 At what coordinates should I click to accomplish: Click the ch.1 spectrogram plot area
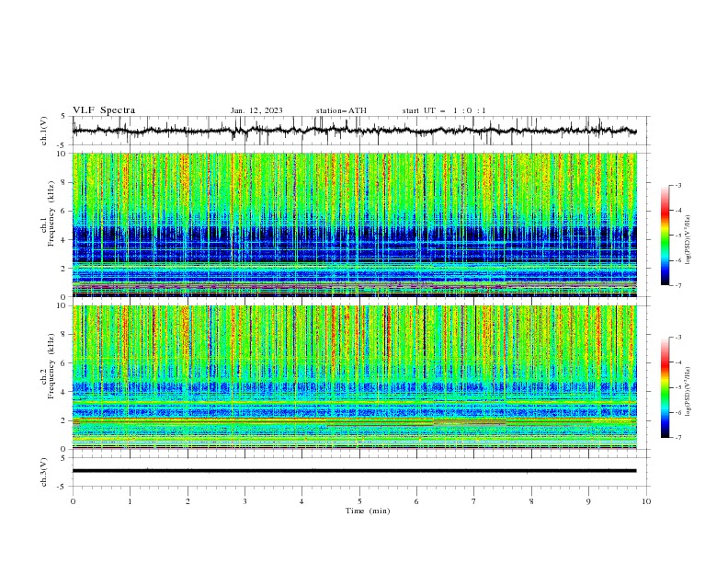click(x=354, y=224)
